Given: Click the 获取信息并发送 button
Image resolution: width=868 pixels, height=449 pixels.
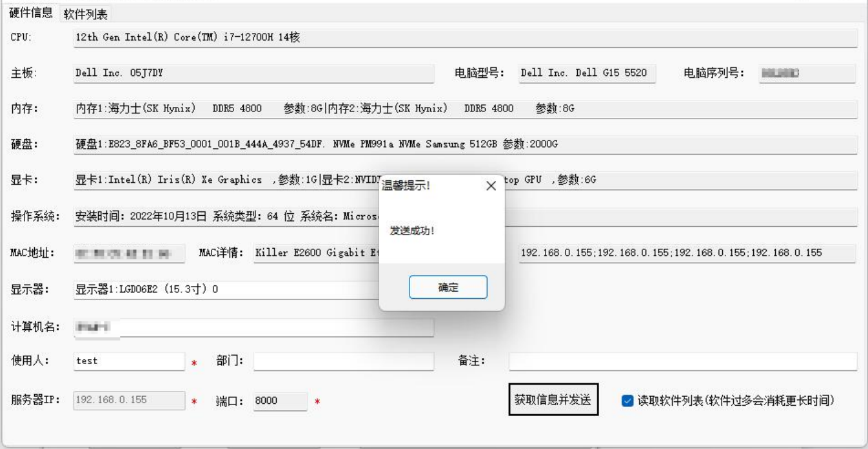Looking at the screenshot, I should [553, 399].
